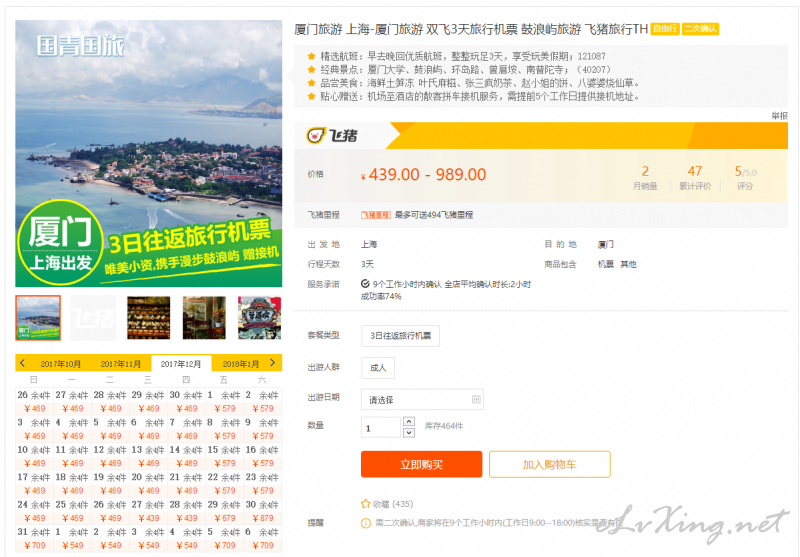The image size is (800, 557).
Task: Pick December 29 priced ¥679
Action: coord(224,511)
